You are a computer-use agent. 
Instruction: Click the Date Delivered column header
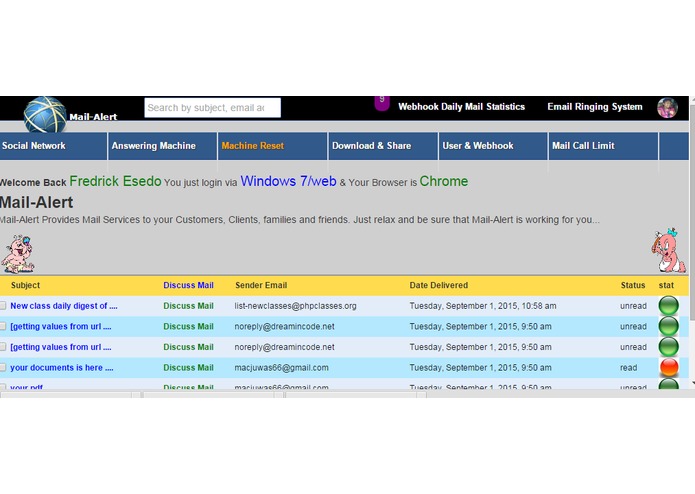(438, 285)
